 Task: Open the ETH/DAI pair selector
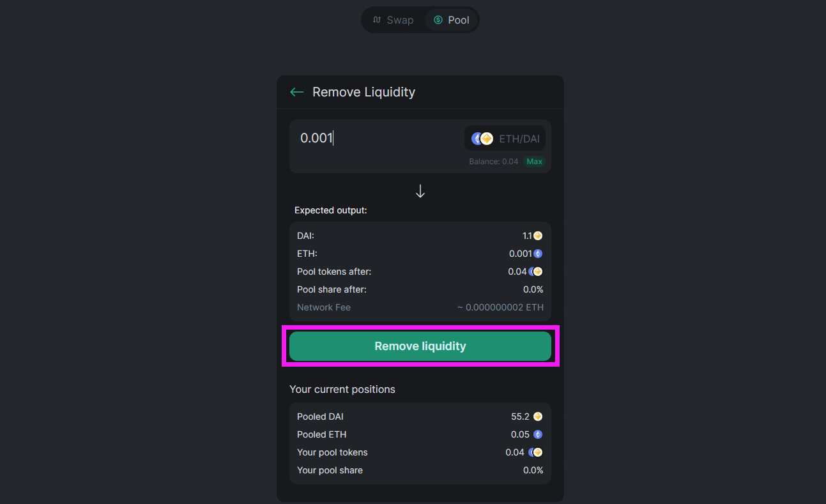point(505,139)
